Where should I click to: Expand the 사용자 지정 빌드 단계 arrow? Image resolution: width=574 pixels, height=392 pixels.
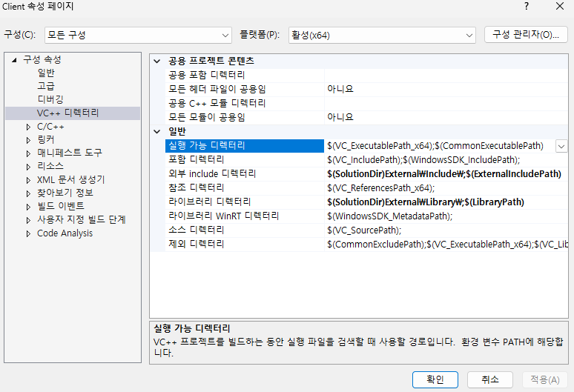point(28,220)
